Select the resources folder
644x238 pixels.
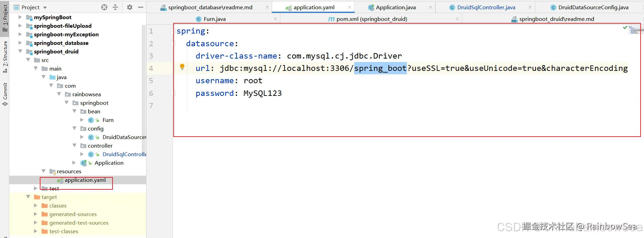(x=69, y=172)
